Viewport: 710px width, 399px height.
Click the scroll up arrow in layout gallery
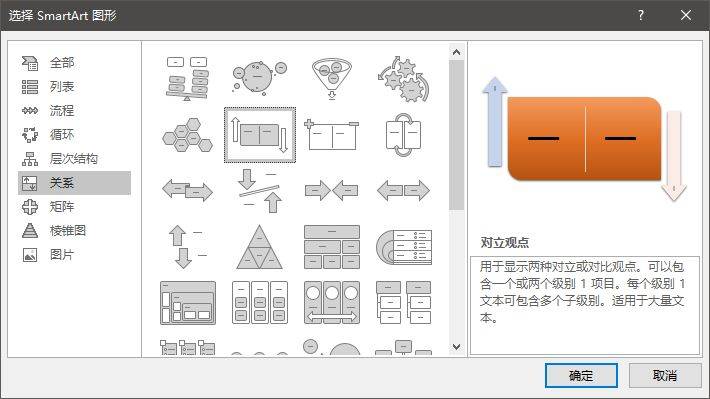[x=456, y=53]
